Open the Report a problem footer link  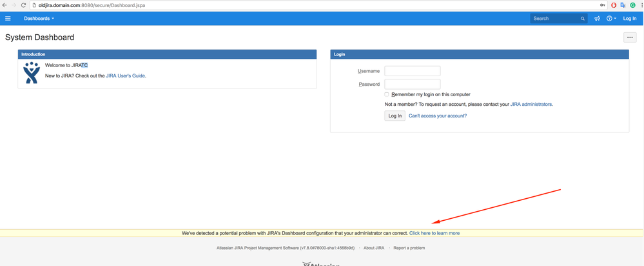[409, 248]
